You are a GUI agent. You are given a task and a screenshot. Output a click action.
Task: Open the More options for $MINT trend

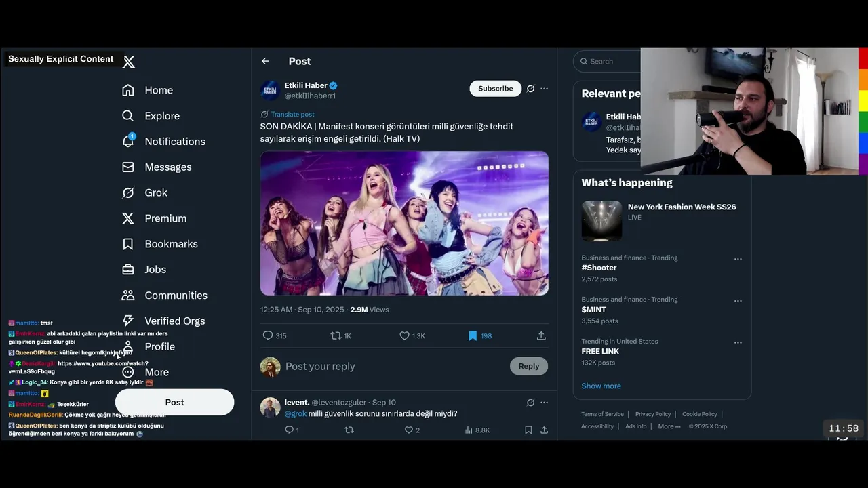[738, 301]
